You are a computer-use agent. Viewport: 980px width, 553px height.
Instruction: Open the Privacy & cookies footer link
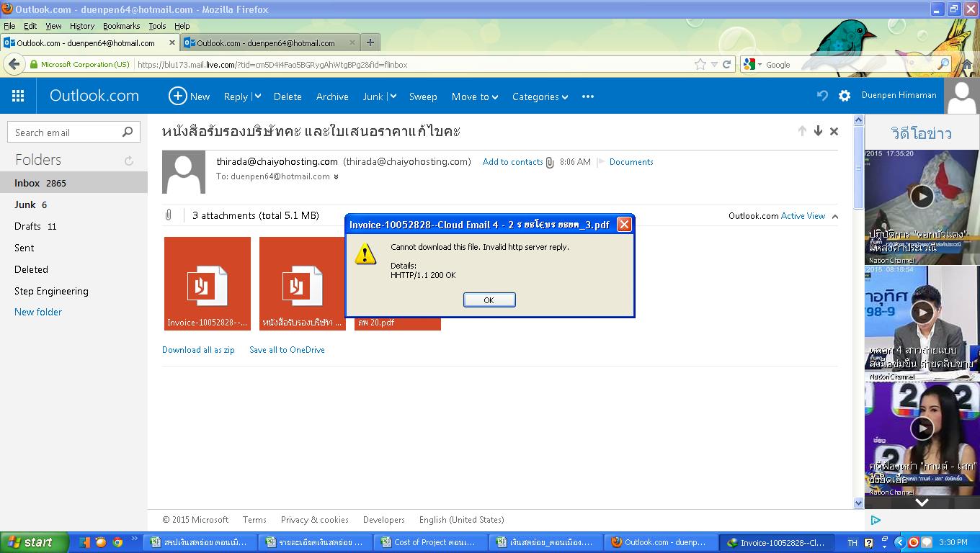[314, 520]
